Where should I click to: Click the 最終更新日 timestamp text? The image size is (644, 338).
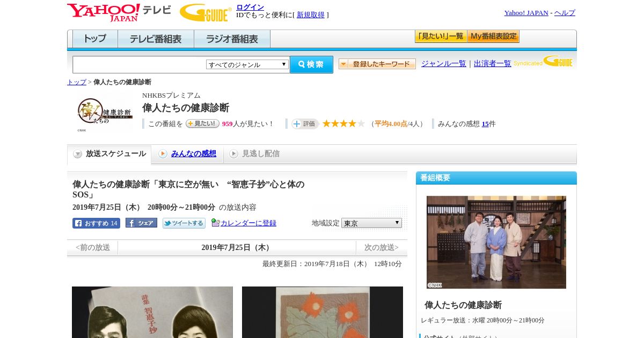tap(332, 264)
